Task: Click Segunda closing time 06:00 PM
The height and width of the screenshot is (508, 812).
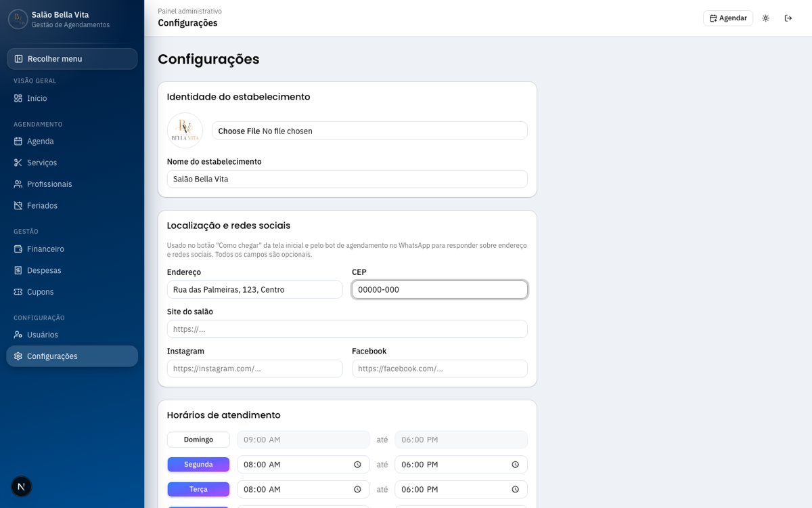Action: 420,465
